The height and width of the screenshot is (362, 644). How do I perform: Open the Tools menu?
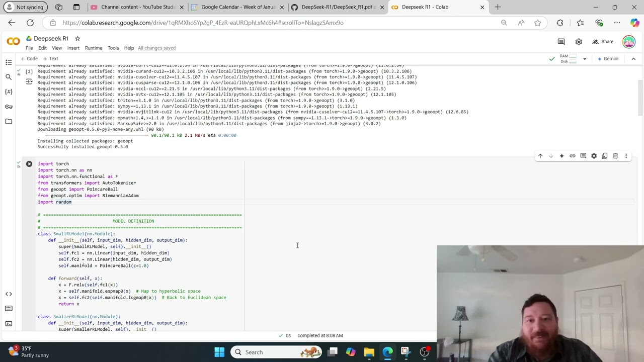[113, 48]
